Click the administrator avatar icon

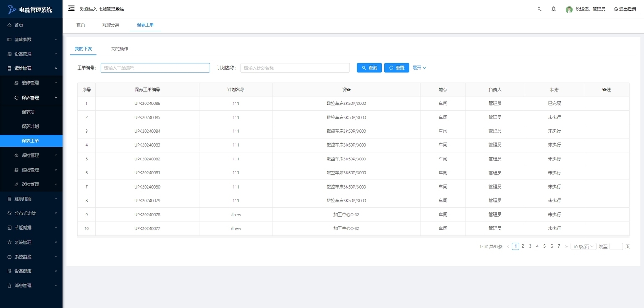pos(569,9)
